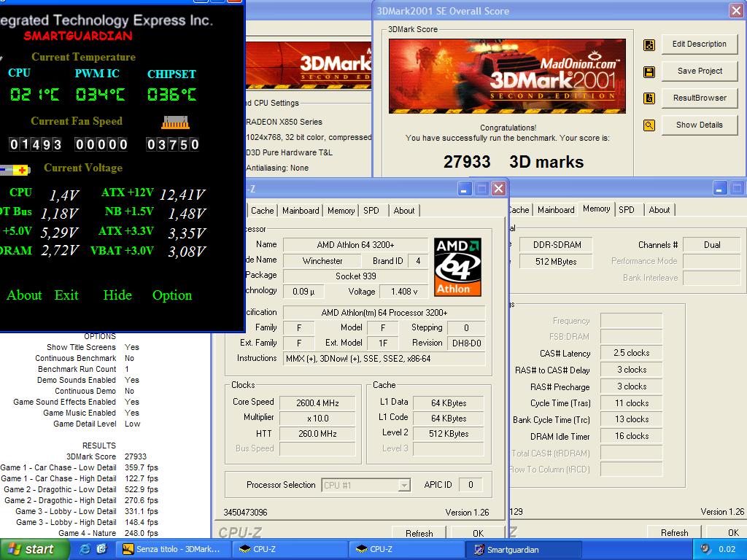Open the Mainboard tab in CPU-Z memory window

click(x=556, y=210)
